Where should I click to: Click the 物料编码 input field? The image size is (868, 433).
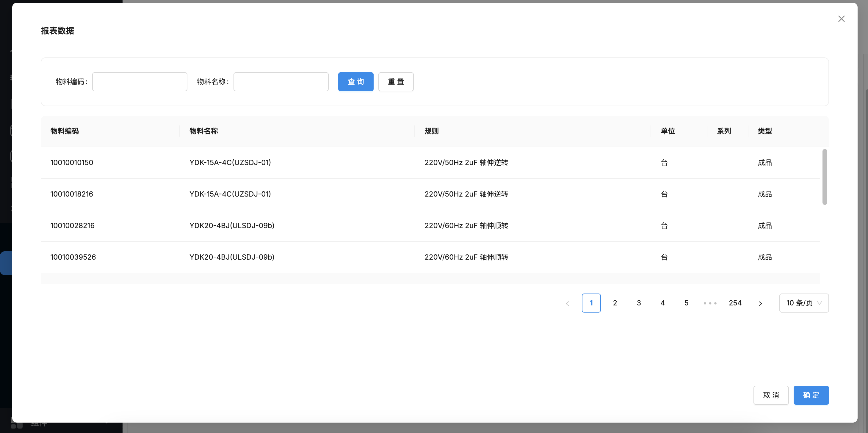pos(140,81)
